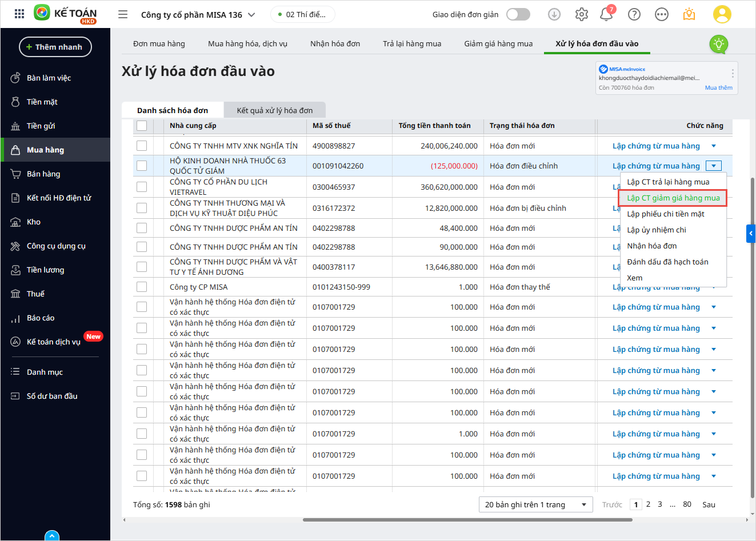Collapse the action dropdown arrow for NHÀ THUỐC 63 row
The image size is (756, 541).
pos(714,166)
